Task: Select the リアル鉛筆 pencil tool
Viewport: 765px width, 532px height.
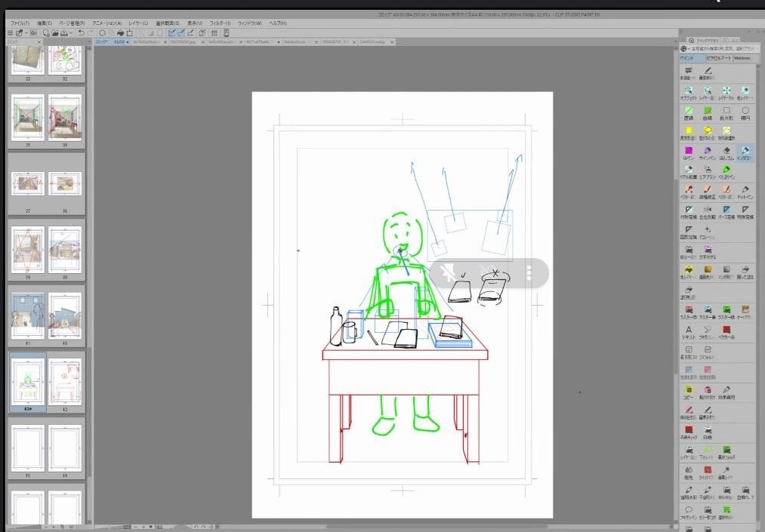Action: coord(689,173)
